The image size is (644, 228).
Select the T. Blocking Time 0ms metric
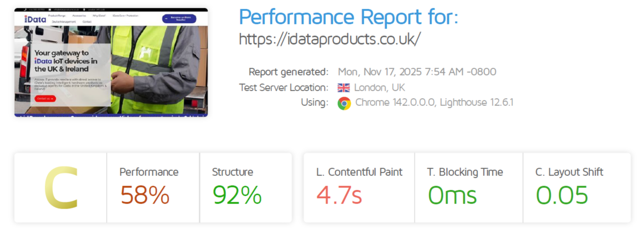point(452,195)
